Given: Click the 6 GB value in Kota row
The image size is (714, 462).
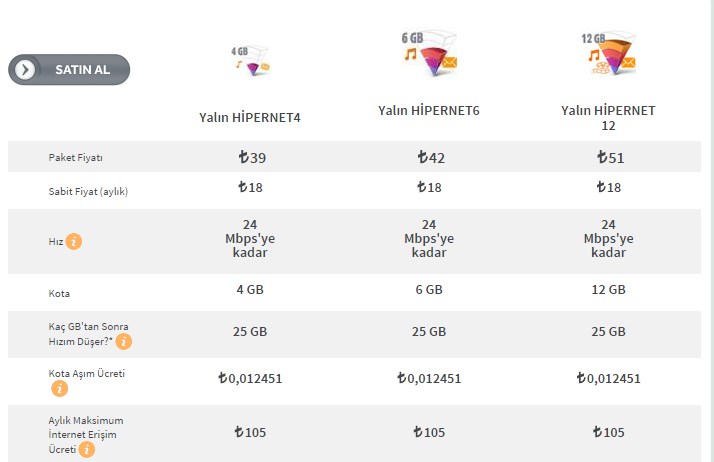Looking at the screenshot, I should 429,290.
